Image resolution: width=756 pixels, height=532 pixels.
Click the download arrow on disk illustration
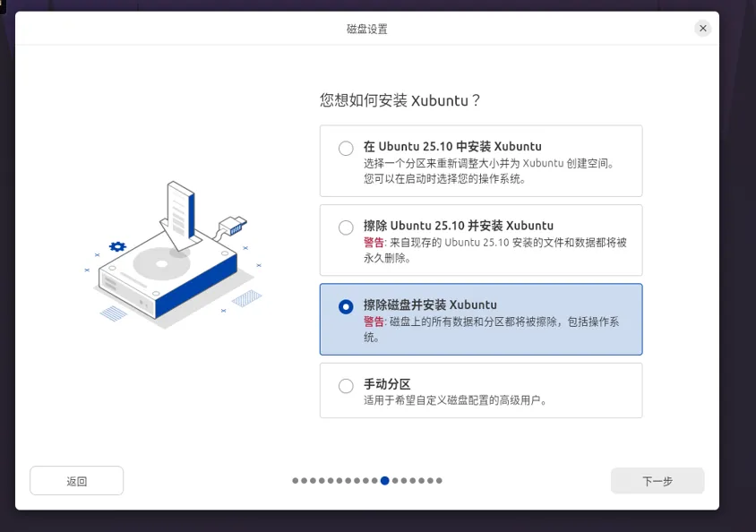tap(180, 216)
